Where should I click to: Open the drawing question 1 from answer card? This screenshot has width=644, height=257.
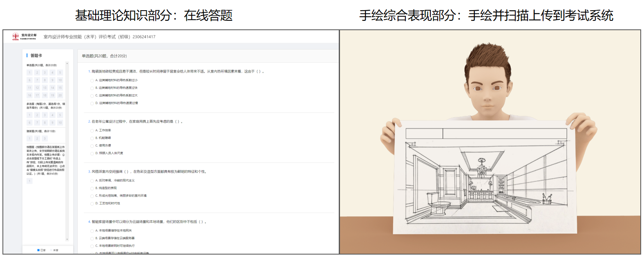pos(29,181)
